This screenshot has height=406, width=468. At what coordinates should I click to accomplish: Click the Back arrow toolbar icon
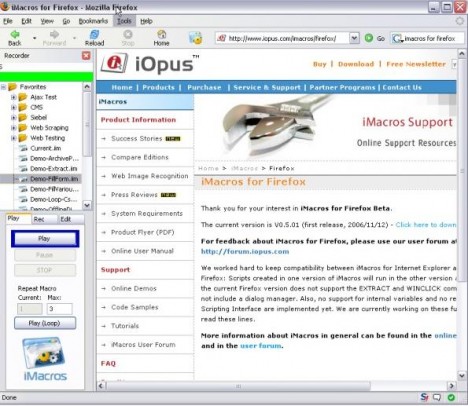15,34
